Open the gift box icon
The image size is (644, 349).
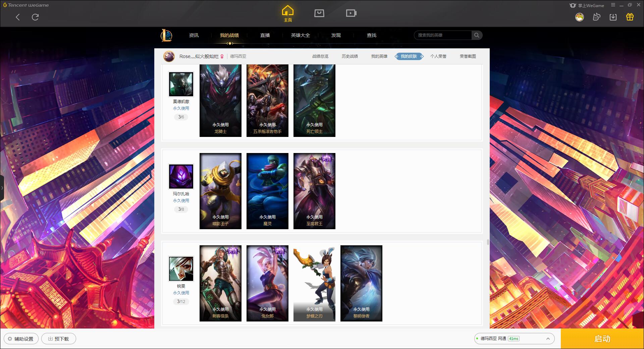pyautogui.click(x=630, y=17)
